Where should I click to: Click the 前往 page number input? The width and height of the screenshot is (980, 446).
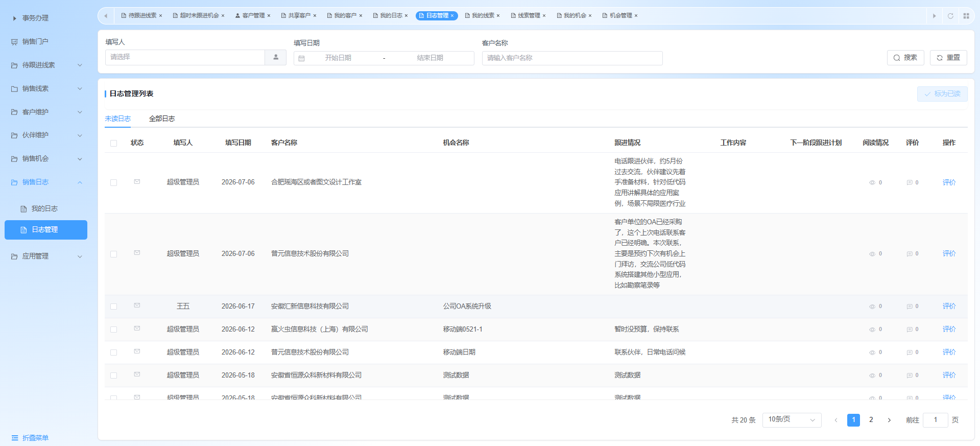pos(936,420)
